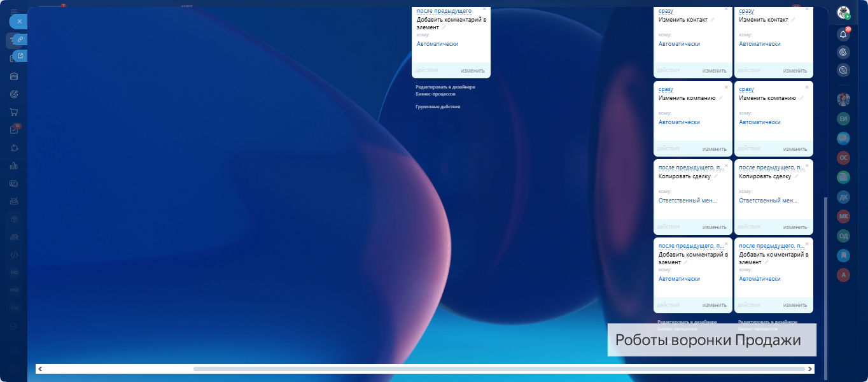
Task: Copy the page link via chain icon
Action: tap(20, 39)
